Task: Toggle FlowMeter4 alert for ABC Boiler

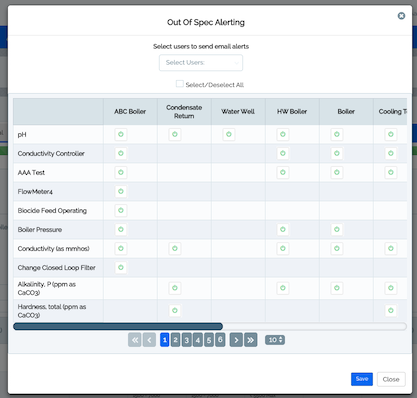Action: tap(121, 191)
